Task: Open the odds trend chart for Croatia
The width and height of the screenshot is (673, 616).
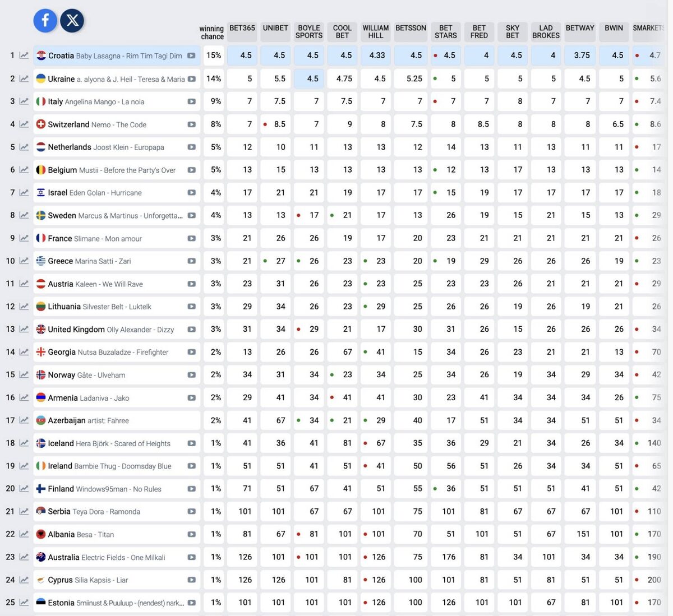Action: coord(24,55)
